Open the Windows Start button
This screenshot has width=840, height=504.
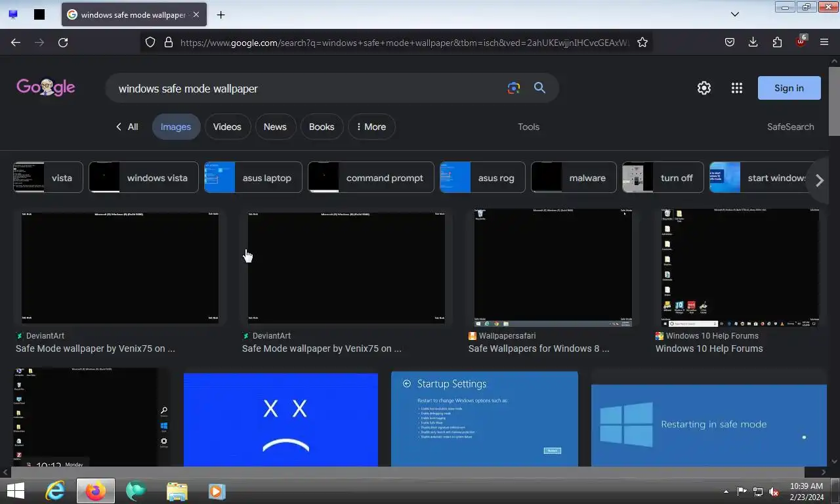pos(16,491)
